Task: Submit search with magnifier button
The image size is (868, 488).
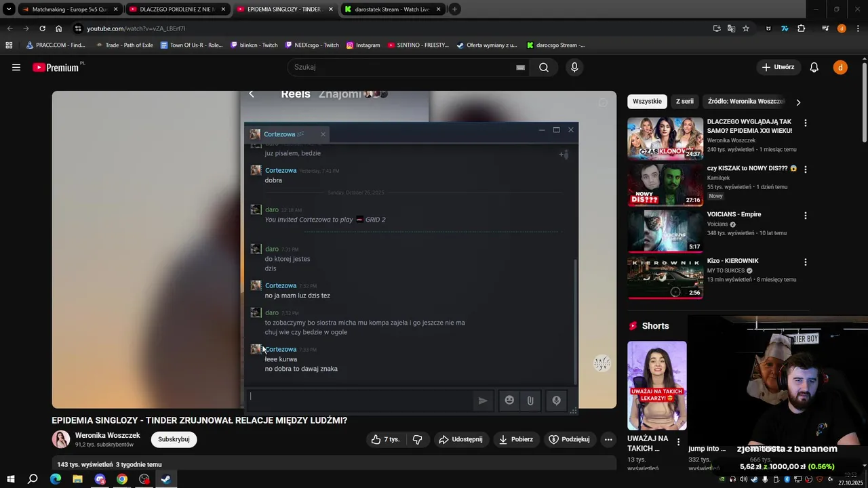Action: click(544, 67)
